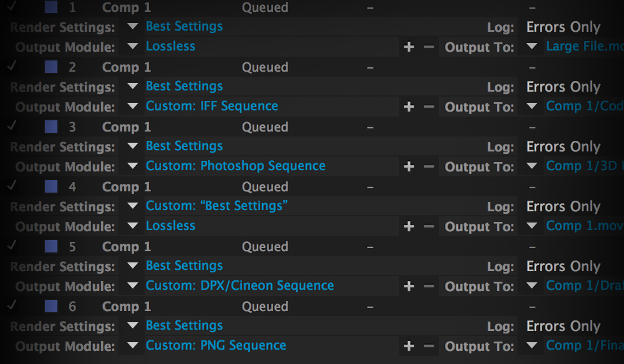The width and height of the screenshot is (624, 364).
Task: Uncheck render checkmark for queue item 2
Action: click(12, 66)
